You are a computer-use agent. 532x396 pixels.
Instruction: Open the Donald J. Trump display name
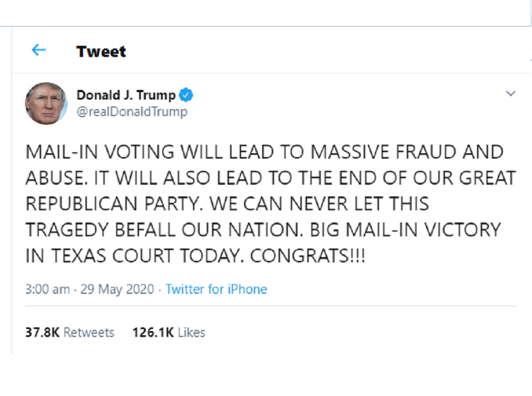pyautogui.click(x=126, y=95)
